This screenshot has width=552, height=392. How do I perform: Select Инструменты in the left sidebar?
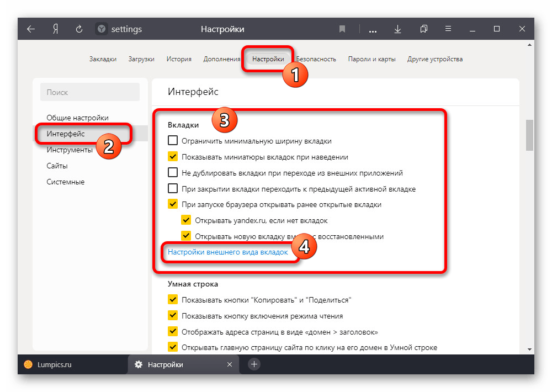69,150
